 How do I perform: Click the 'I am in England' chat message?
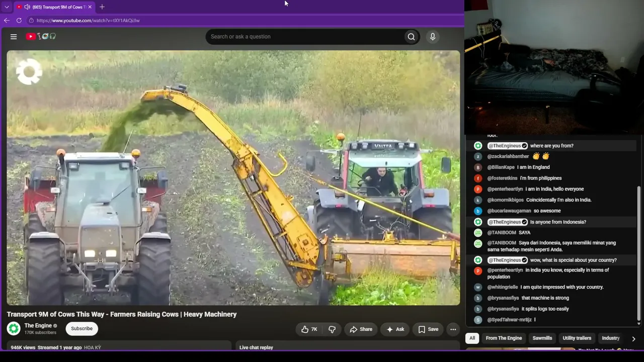tap(534, 167)
